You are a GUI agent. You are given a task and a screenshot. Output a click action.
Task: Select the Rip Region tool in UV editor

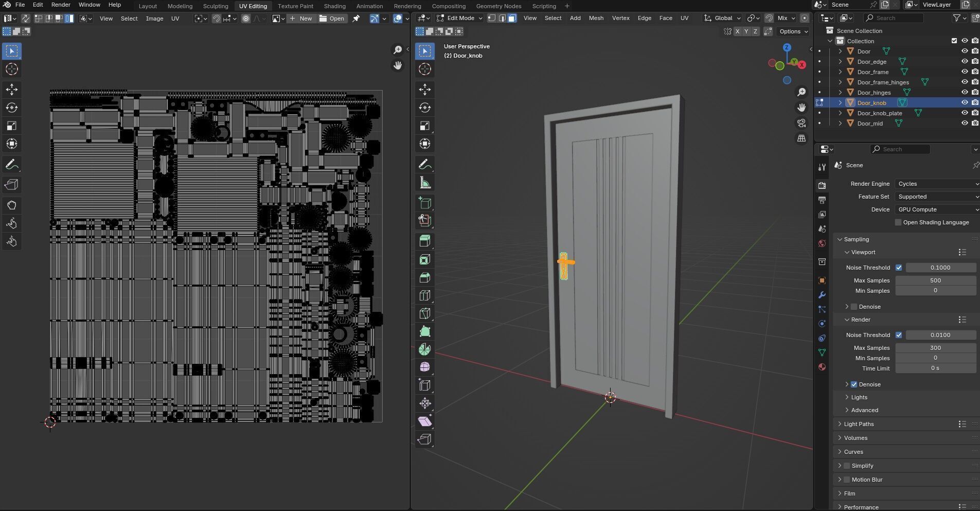click(12, 185)
